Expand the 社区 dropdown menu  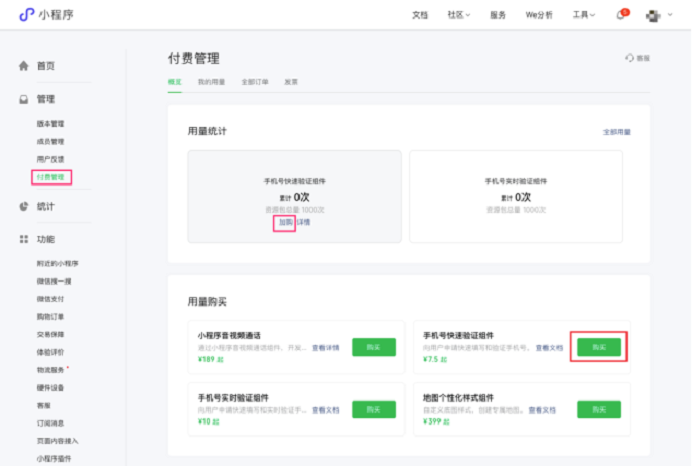[x=459, y=16]
